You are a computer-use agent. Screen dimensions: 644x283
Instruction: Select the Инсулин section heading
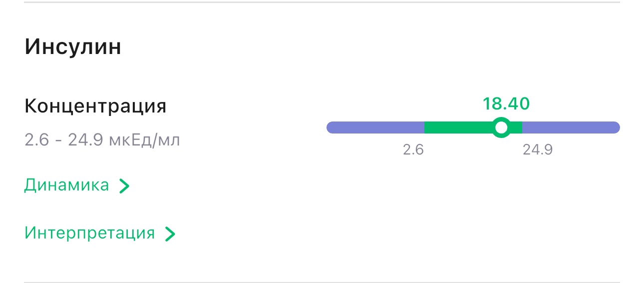73,47
